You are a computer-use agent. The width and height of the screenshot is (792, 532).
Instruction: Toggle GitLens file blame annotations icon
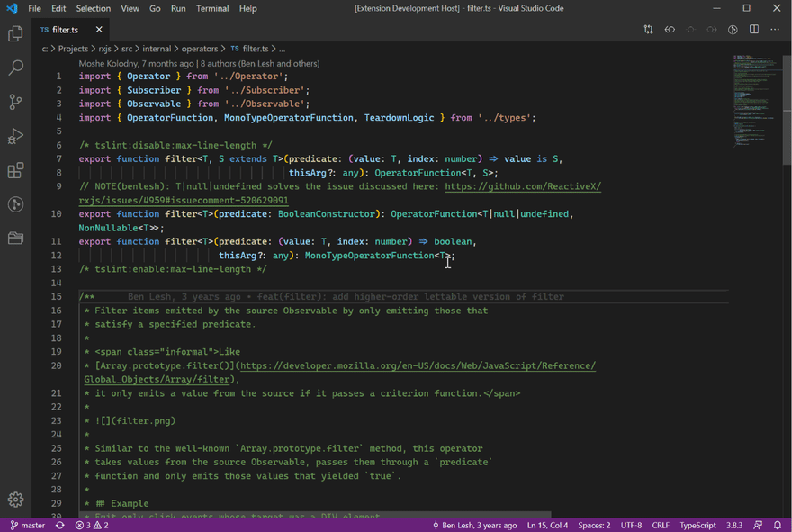pyautogui.click(x=733, y=30)
